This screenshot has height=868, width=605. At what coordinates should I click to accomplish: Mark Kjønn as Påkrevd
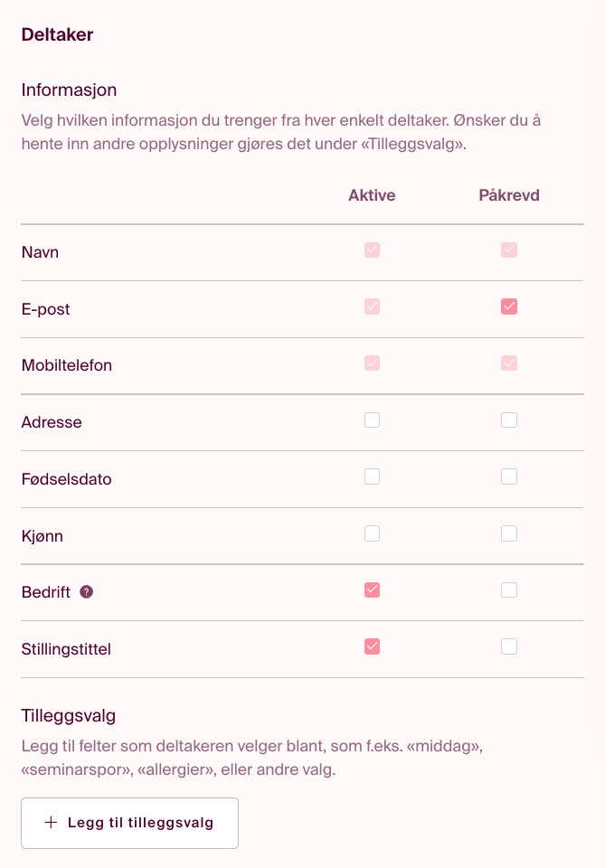coord(509,533)
